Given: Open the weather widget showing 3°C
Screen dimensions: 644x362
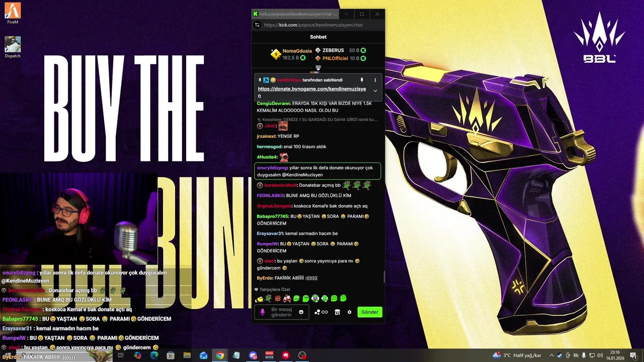Looking at the screenshot, I should 517,355.
